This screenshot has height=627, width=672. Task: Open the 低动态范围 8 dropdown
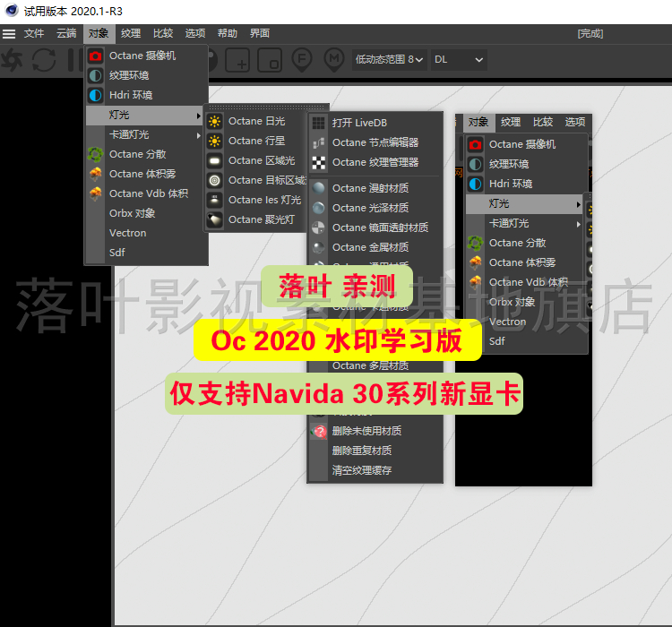click(x=389, y=60)
